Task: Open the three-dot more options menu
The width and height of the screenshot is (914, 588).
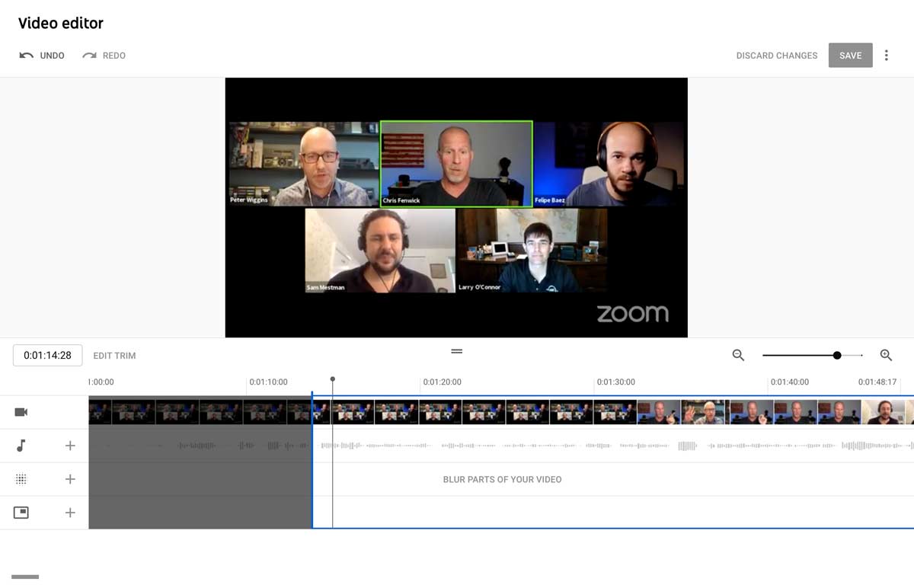Action: 886,56
